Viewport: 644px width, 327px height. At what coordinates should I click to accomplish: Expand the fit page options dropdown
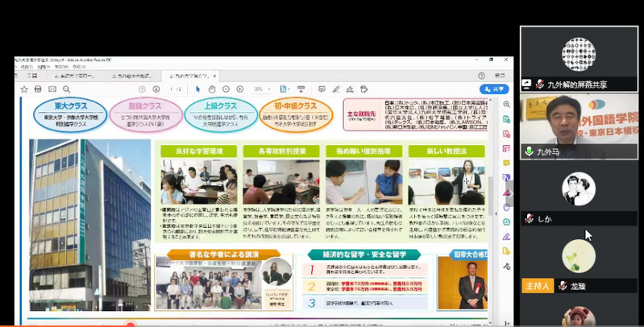pyautogui.click(x=285, y=89)
